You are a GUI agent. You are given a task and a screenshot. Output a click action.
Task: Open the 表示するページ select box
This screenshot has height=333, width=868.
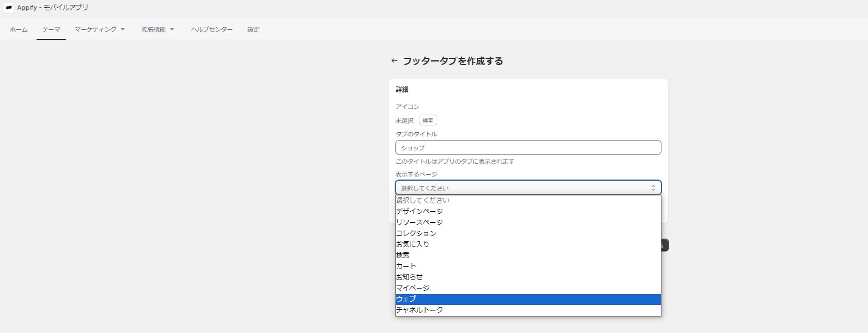(528, 188)
